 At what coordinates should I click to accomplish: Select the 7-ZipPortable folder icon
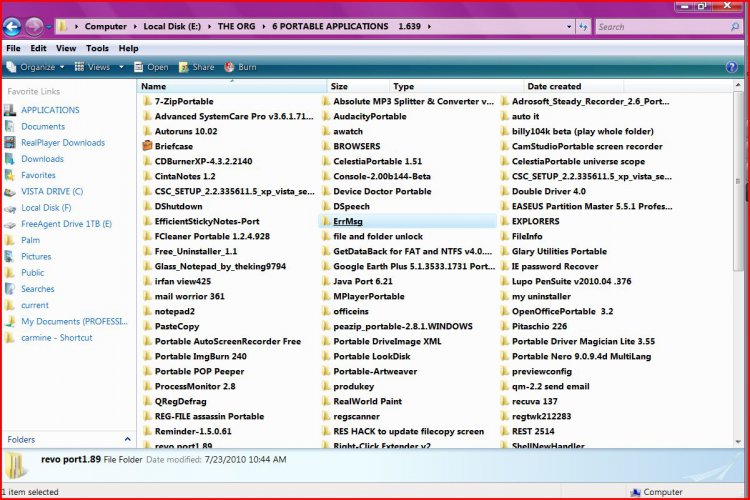pyautogui.click(x=147, y=101)
